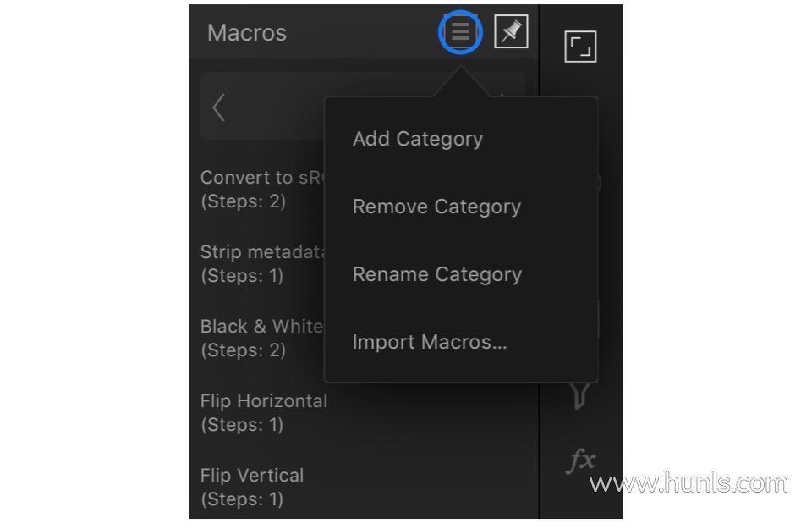
Task: Click the square corner-bracket studio icon
Action: (580, 47)
